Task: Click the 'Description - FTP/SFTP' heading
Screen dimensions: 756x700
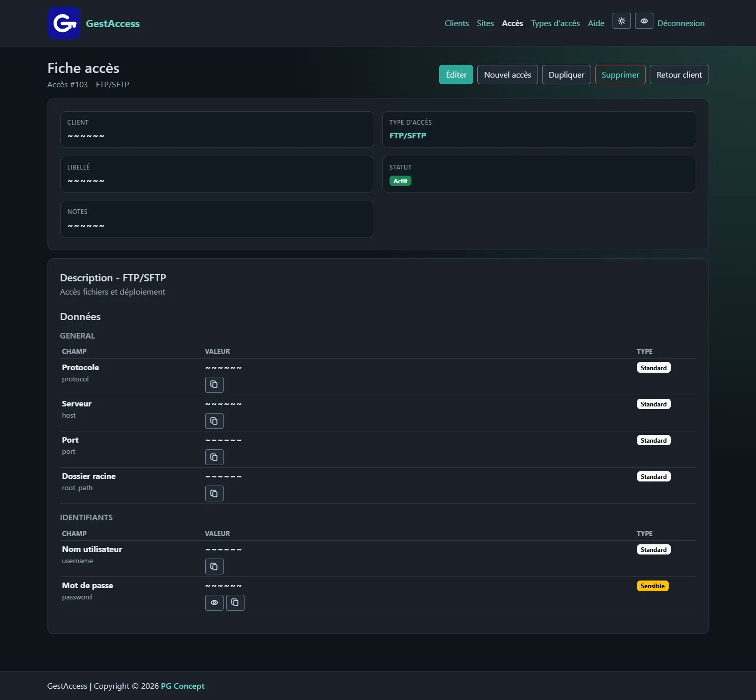Action: (113, 278)
